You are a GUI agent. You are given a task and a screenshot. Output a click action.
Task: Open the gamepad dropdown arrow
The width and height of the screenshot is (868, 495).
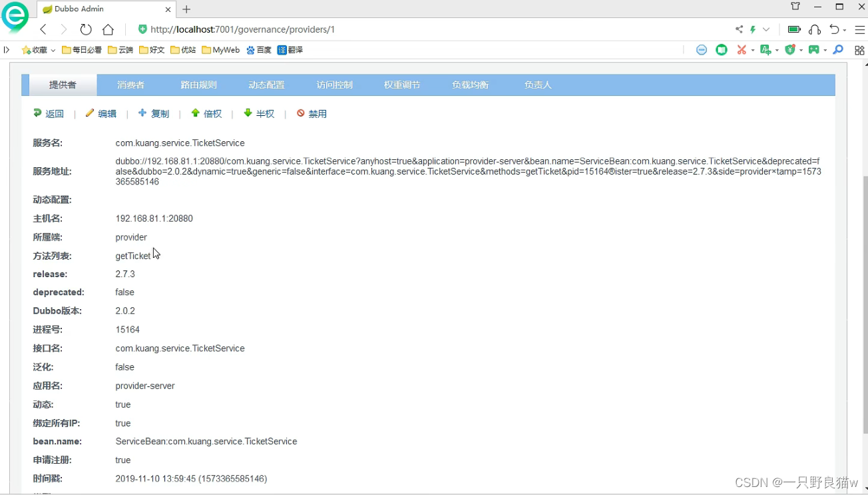[x=825, y=51]
